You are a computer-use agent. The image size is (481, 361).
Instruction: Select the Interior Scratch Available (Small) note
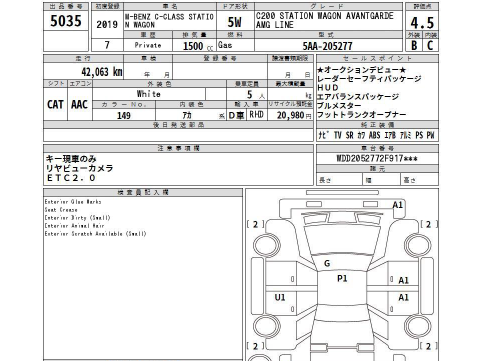(x=95, y=234)
